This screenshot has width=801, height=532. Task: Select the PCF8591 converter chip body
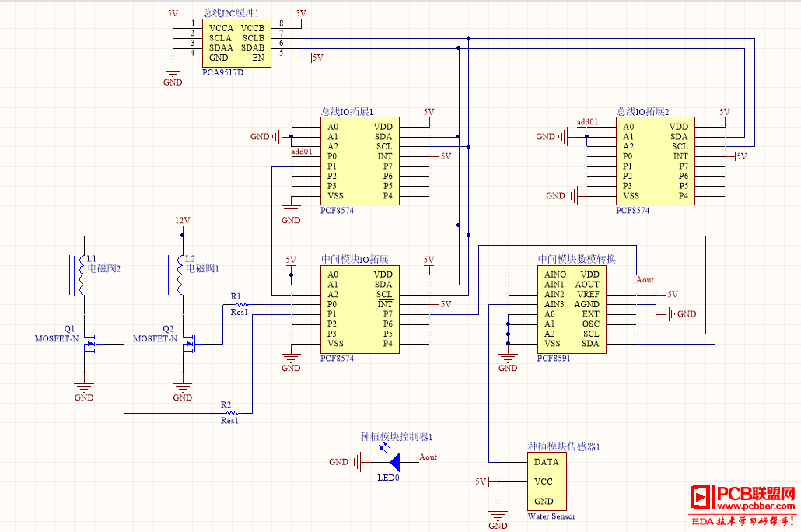572,310
